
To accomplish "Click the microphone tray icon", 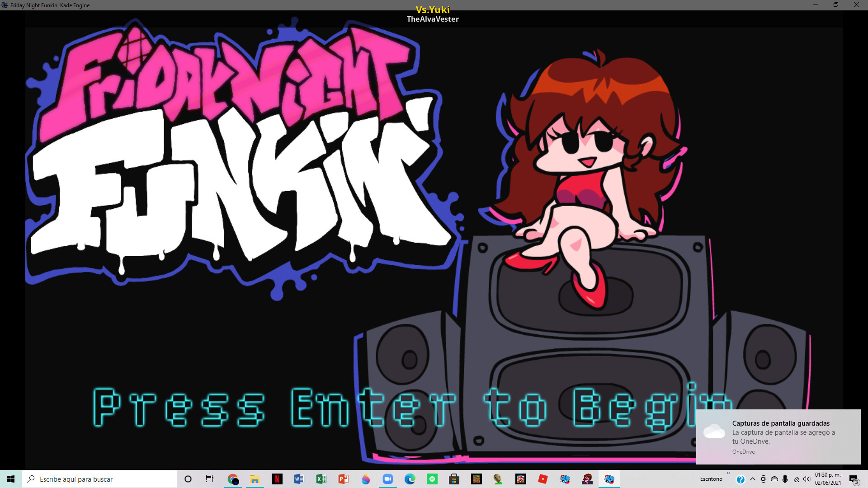I will pyautogui.click(x=785, y=479).
